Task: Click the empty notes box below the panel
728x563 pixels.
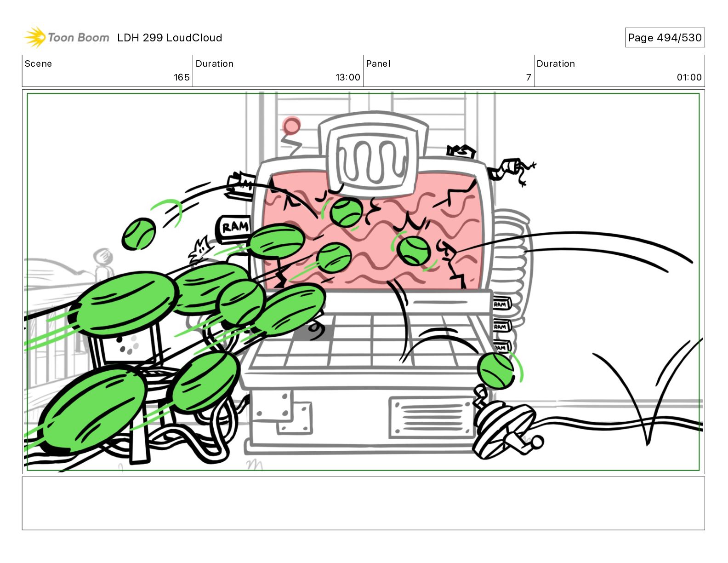Action: [x=364, y=503]
